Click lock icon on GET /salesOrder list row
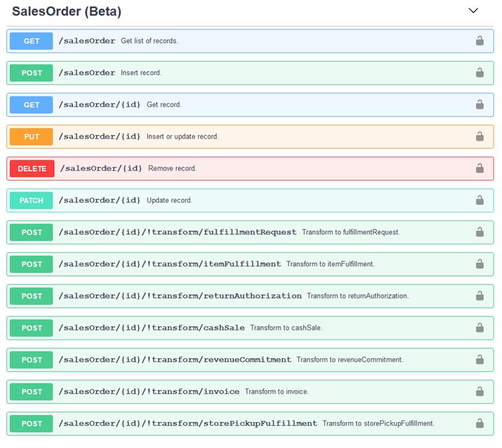 tap(480, 41)
